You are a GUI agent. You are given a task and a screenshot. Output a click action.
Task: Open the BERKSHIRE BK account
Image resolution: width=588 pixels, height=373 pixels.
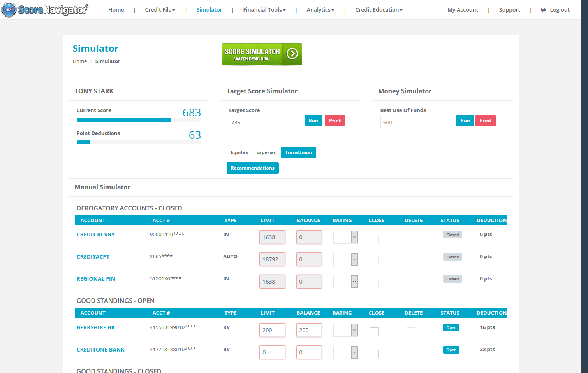pos(96,327)
